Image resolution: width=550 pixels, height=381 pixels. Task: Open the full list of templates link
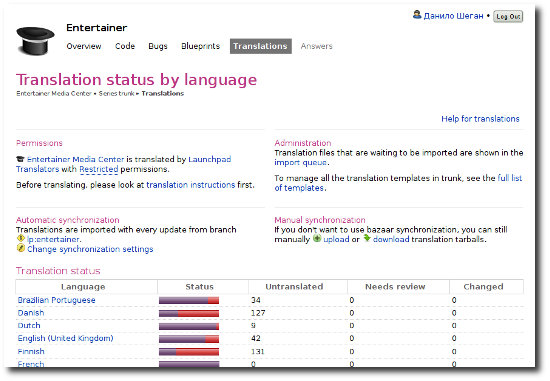pyautogui.click(x=398, y=183)
